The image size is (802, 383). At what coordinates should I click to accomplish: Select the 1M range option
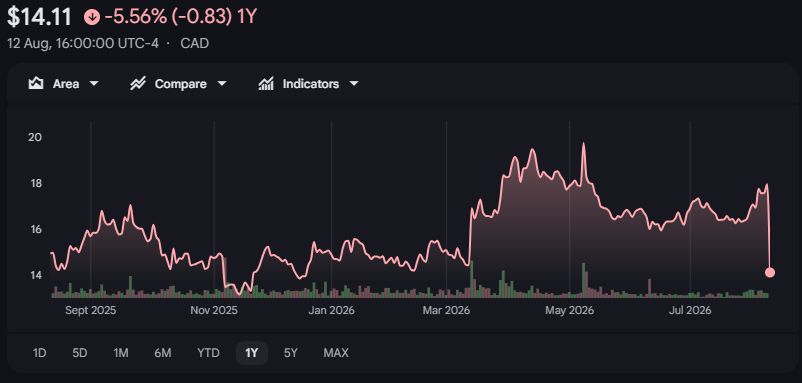[x=121, y=353]
